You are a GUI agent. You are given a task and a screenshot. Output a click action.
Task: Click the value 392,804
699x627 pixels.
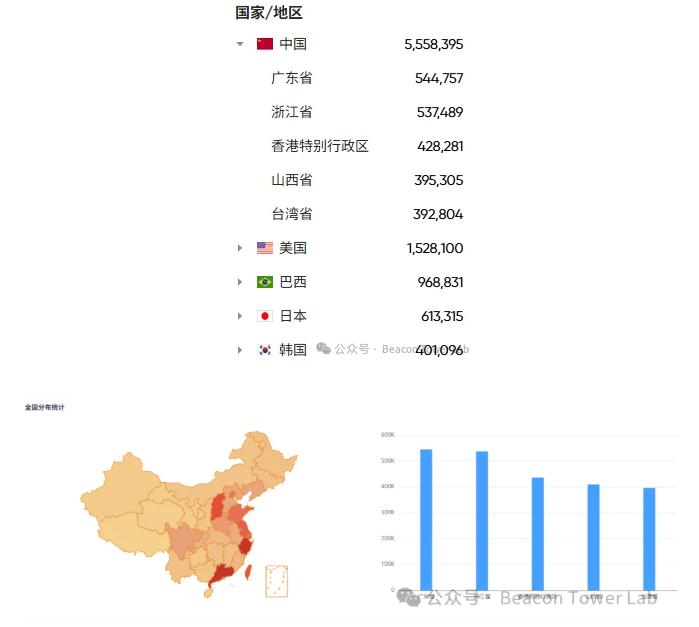[x=438, y=214]
